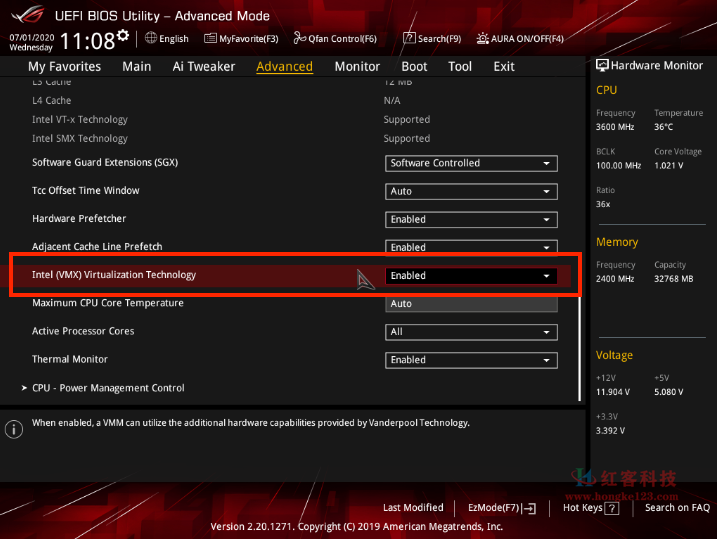The width and height of the screenshot is (717, 539).
Task: Click Search on FAQ link
Action: 677,508
